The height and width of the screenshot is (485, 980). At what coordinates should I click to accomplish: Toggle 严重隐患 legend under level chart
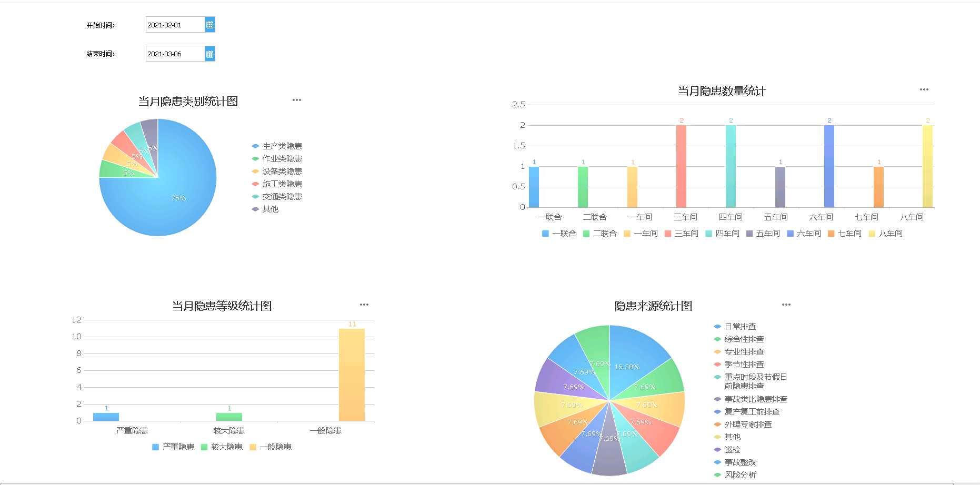[173, 447]
